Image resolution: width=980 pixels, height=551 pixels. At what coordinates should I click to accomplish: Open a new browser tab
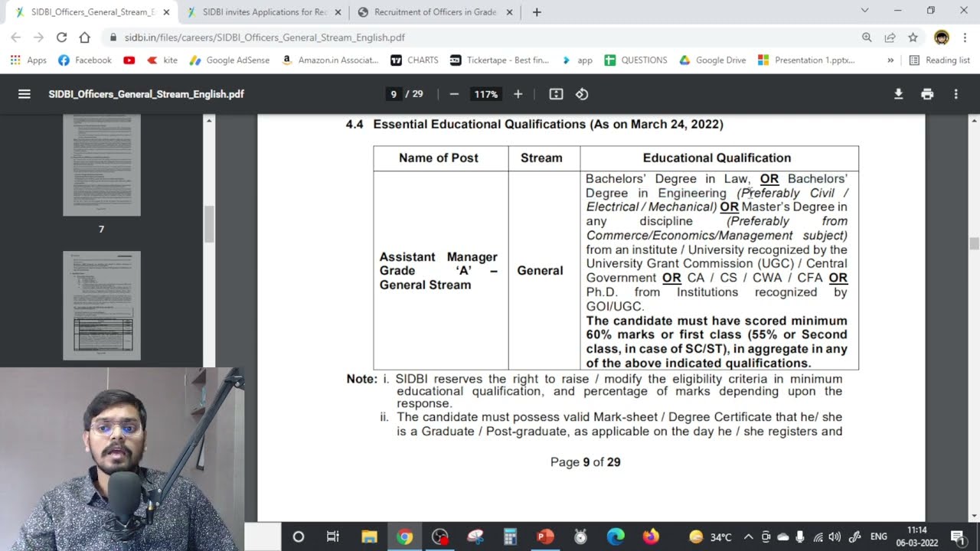tap(537, 11)
